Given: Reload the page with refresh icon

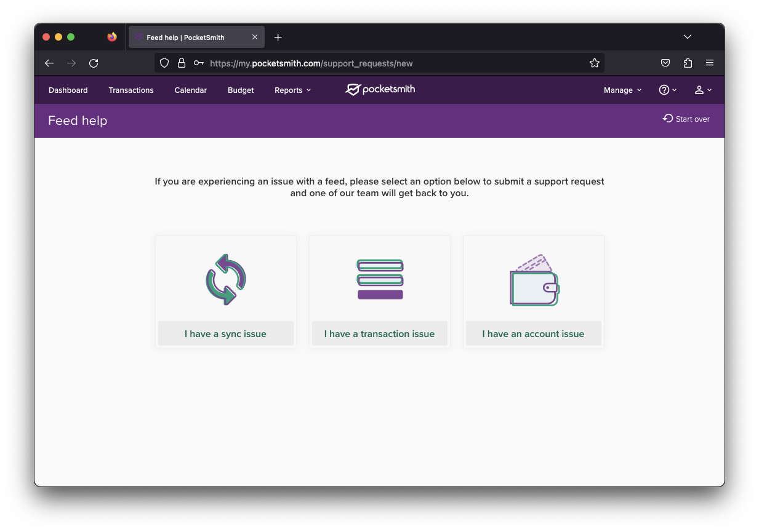Looking at the screenshot, I should pyautogui.click(x=94, y=63).
